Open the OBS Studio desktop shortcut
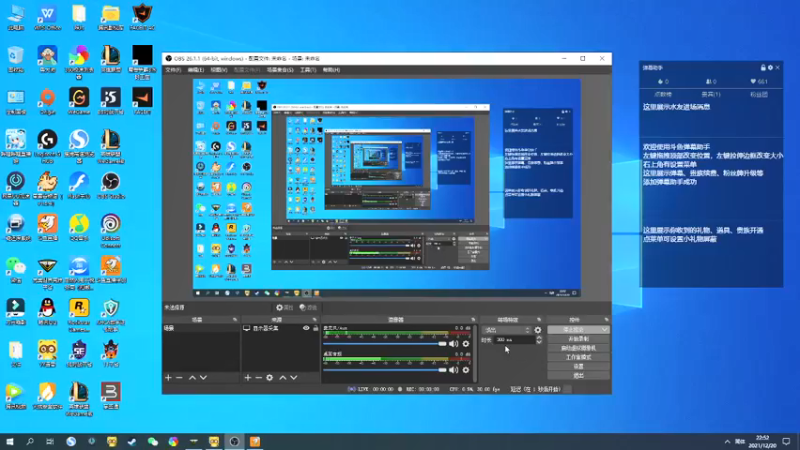Screen dimensions: 800x450 [x=111, y=185]
